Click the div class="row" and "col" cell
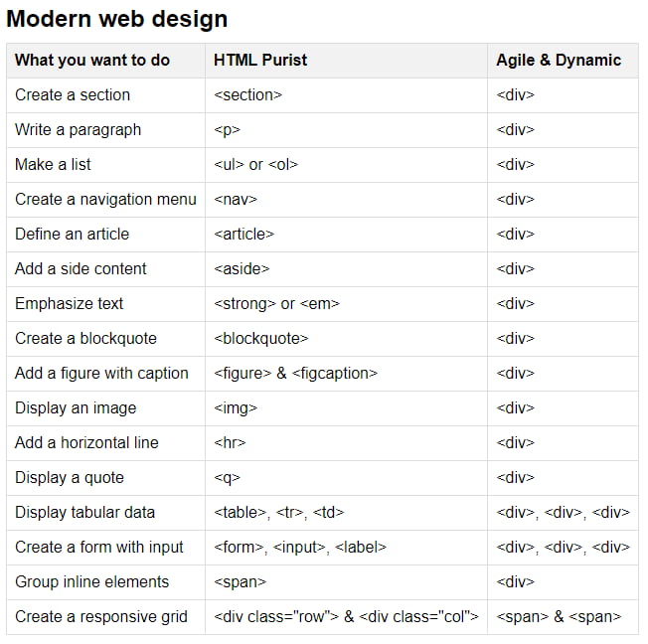 [x=346, y=616]
